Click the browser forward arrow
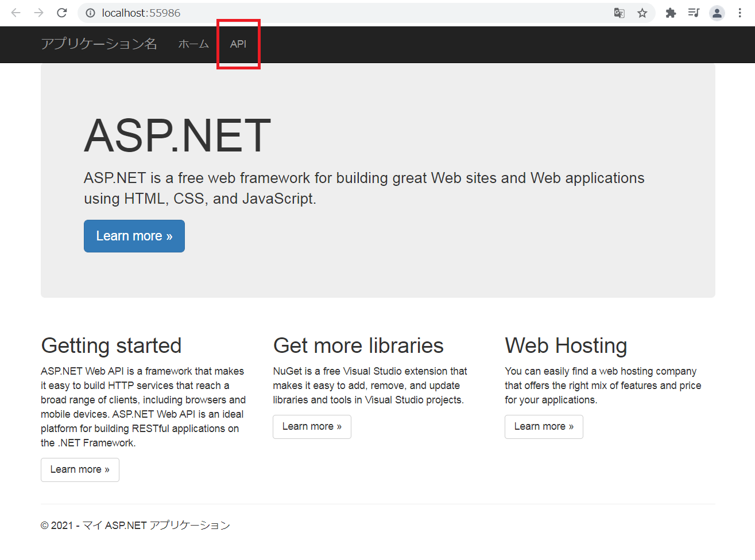The width and height of the screenshot is (755, 560). pyautogui.click(x=38, y=13)
